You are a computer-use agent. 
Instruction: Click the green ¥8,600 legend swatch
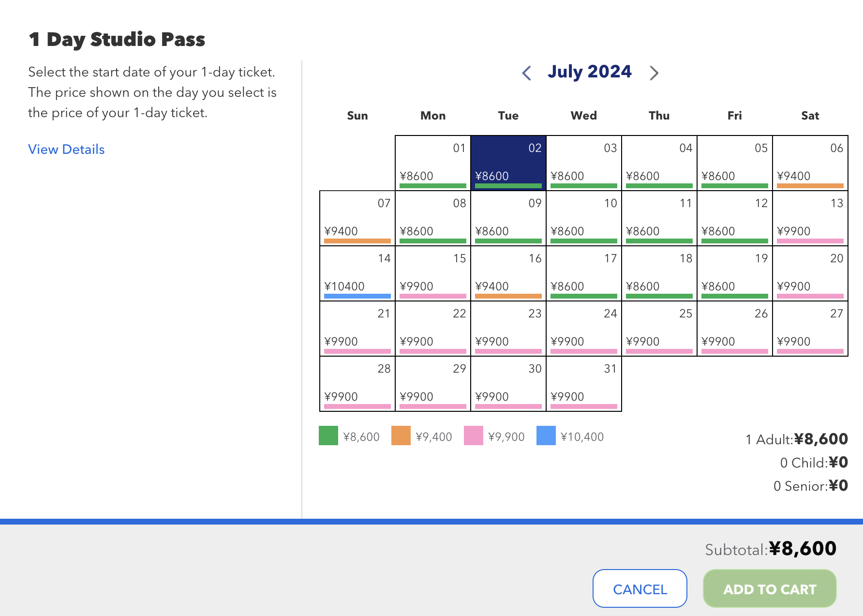tap(328, 436)
